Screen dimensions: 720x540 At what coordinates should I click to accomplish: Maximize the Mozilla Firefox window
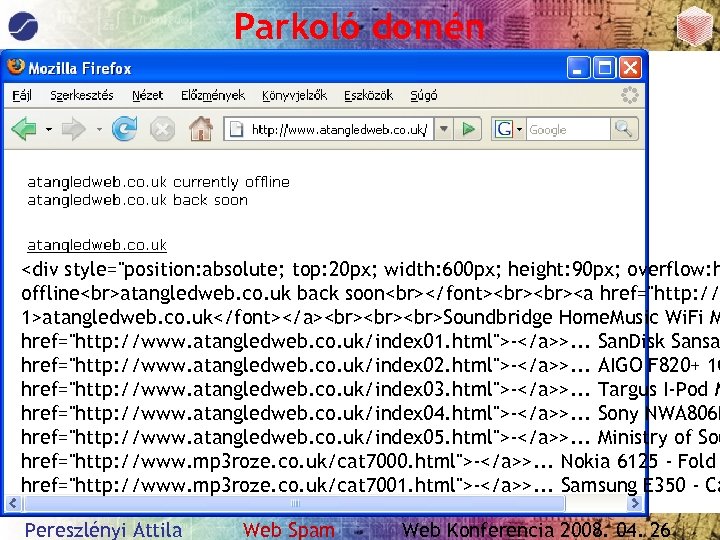pos(604,68)
